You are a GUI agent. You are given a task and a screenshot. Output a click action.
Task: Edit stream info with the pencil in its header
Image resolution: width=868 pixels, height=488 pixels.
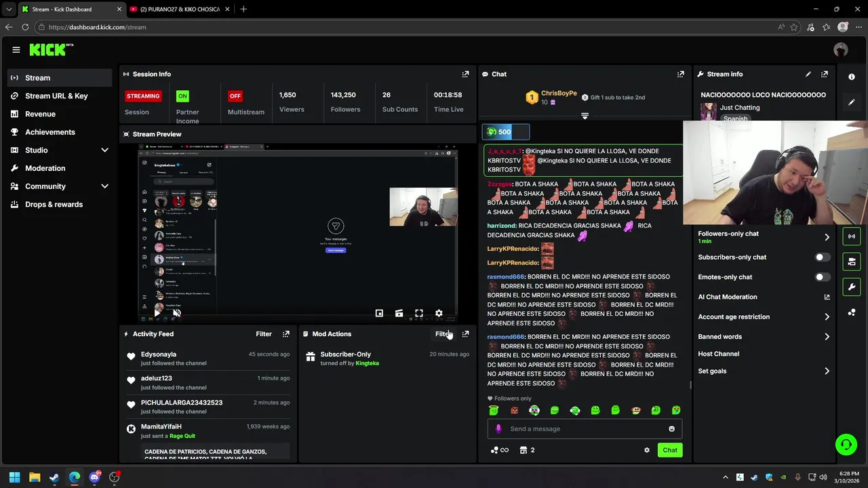(x=808, y=74)
